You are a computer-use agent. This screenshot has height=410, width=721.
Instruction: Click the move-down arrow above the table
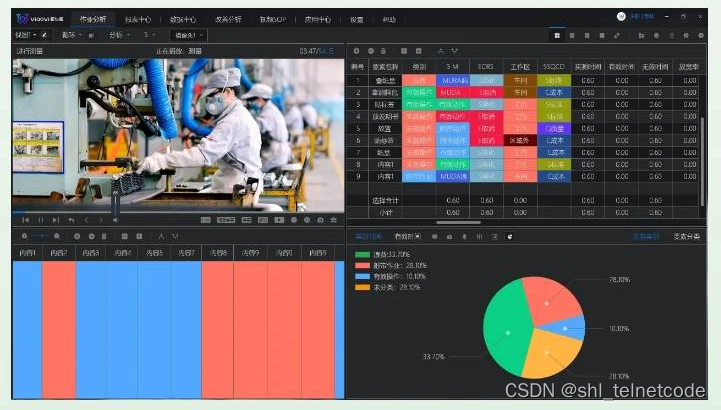coord(455,51)
